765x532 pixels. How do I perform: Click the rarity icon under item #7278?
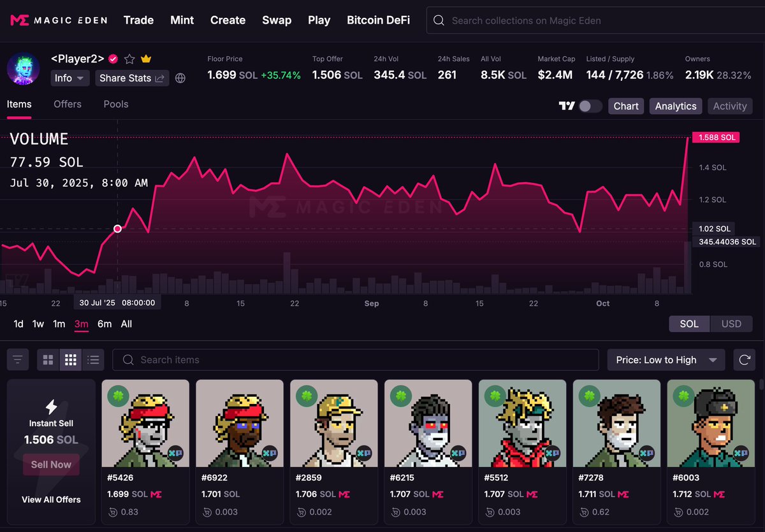tap(585, 512)
